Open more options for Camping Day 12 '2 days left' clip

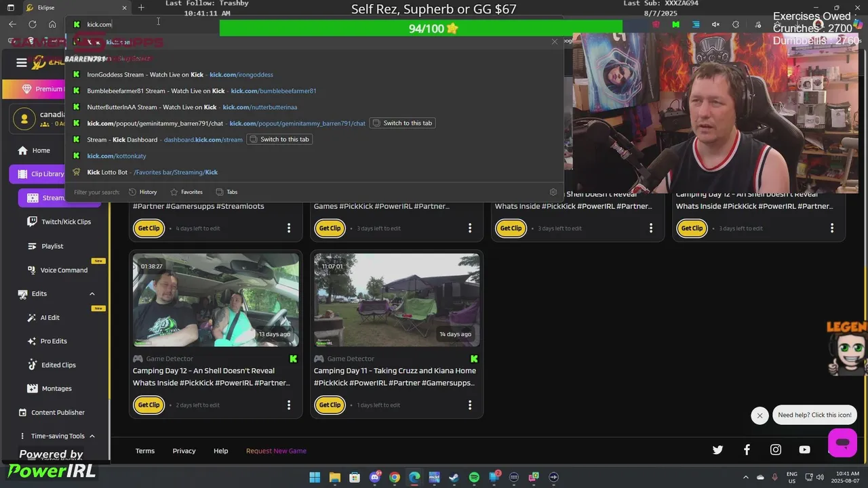pos(289,405)
